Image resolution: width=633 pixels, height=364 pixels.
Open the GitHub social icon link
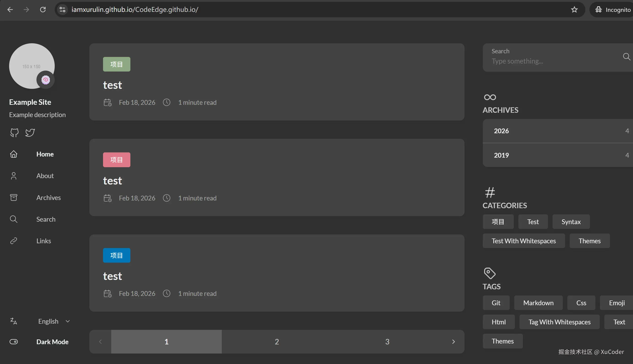coord(14,133)
